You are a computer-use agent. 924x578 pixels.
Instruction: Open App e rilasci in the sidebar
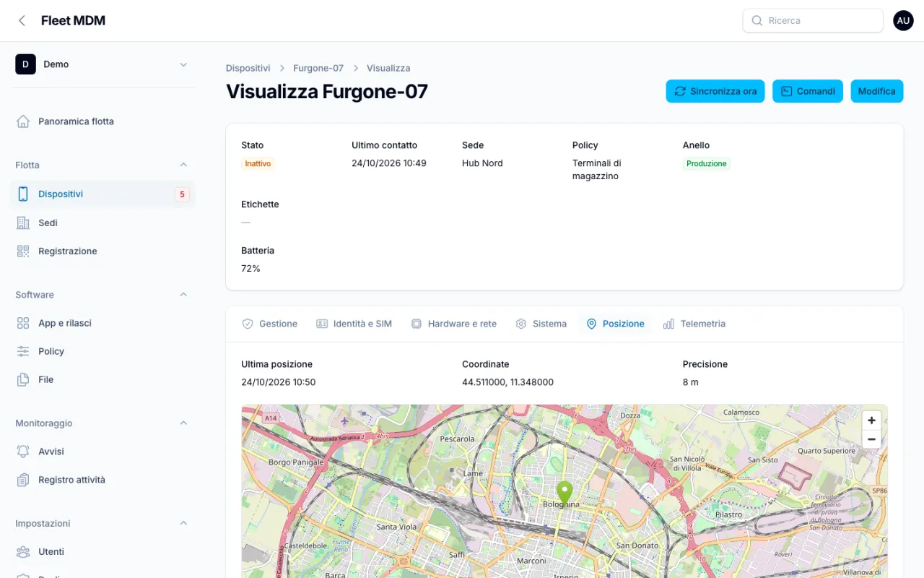103,324
